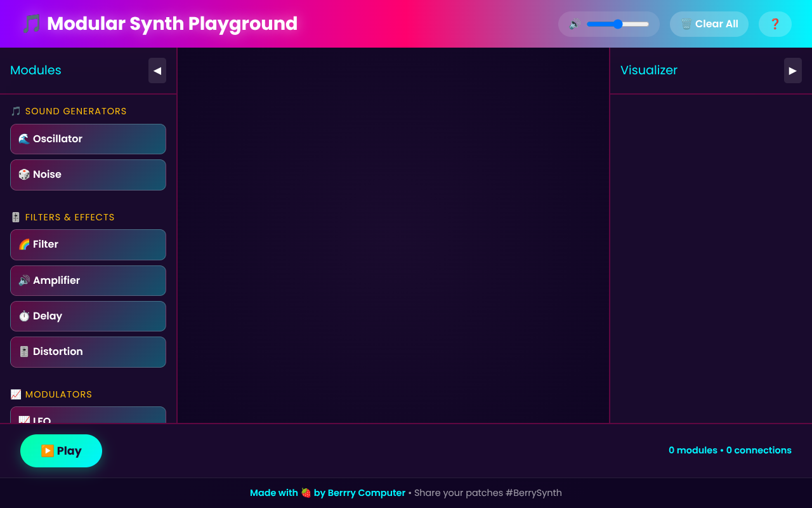
Task: Click the speaker icon on the Amplifier module
Action: tap(23, 280)
